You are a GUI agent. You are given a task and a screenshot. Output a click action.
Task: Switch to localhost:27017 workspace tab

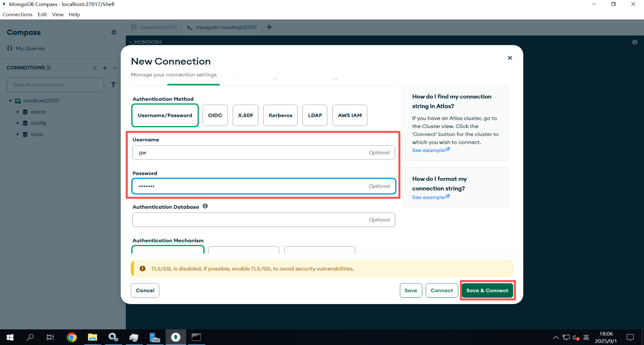(x=154, y=28)
